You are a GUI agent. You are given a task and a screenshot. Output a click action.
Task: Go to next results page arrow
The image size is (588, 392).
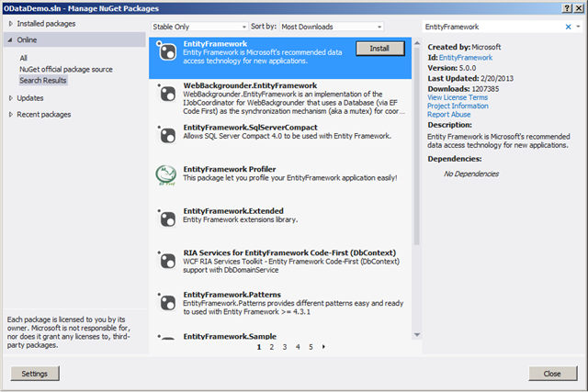pyautogui.click(x=323, y=347)
